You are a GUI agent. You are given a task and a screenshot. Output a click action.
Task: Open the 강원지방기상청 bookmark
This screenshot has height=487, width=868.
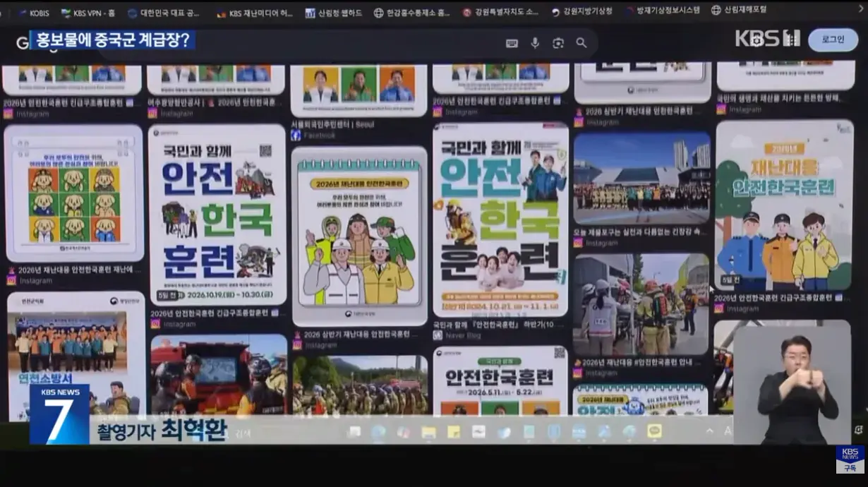tap(581, 13)
